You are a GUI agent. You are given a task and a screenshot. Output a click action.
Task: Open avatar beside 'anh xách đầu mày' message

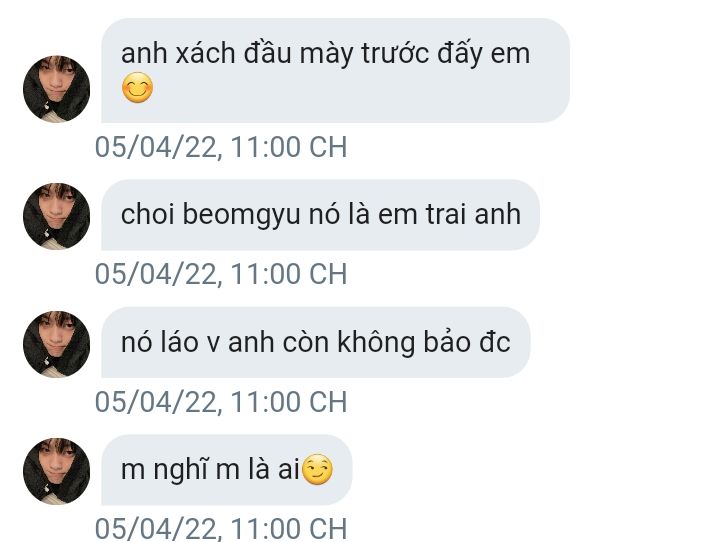tap(56, 89)
